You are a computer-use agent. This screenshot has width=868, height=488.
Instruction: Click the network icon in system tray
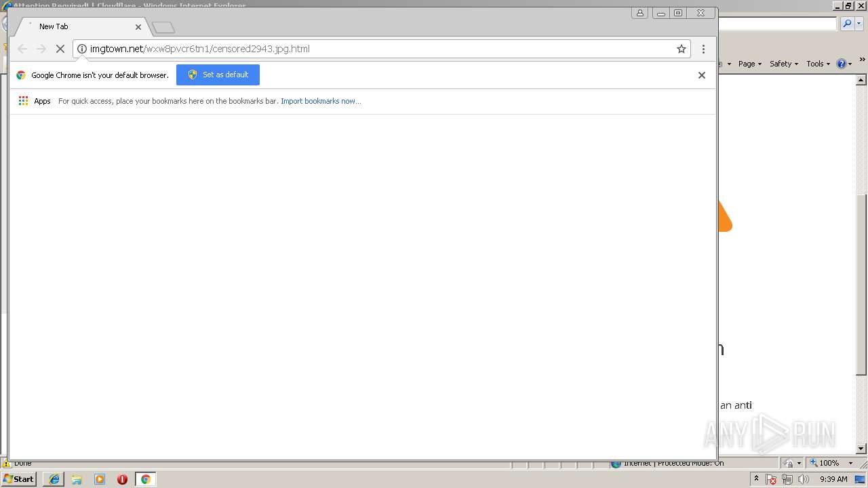coord(787,479)
